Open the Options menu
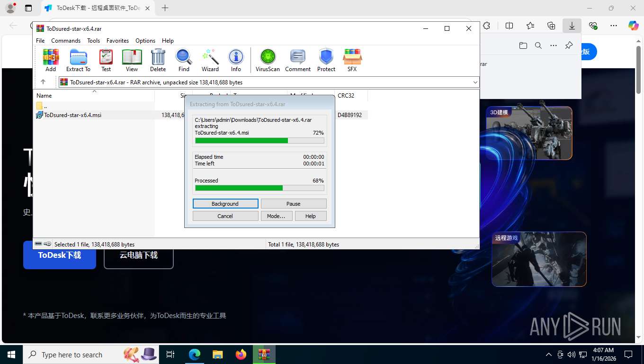Image resolution: width=644 pixels, height=364 pixels. tap(145, 41)
